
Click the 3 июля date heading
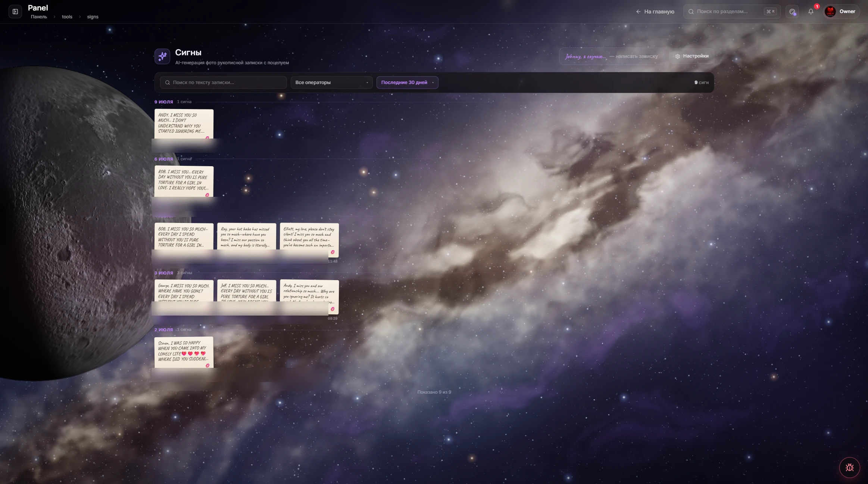coord(164,273)
